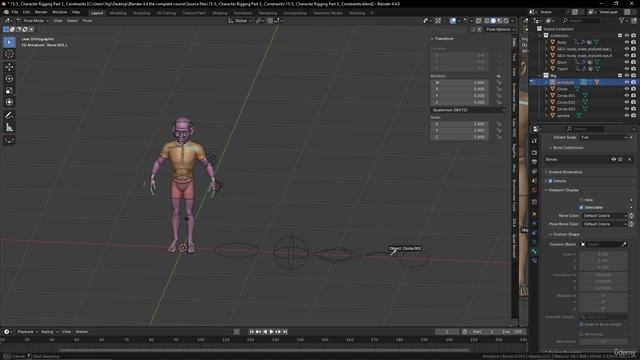Toggle visibility eye of Armature object

[627, 82]
